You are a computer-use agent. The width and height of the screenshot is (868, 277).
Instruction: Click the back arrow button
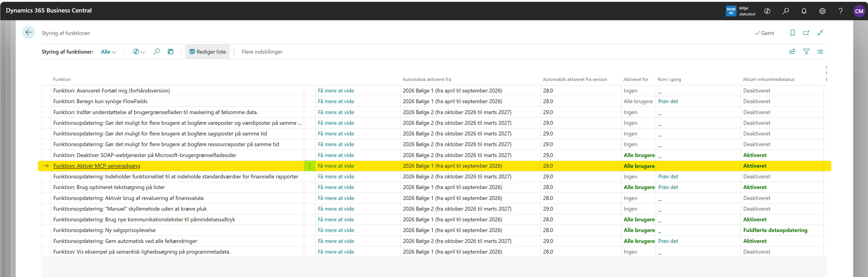(29, 32)
